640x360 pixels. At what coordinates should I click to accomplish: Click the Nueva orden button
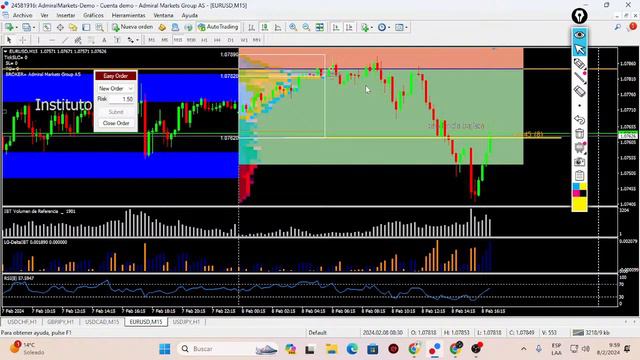tap(133, 27)
